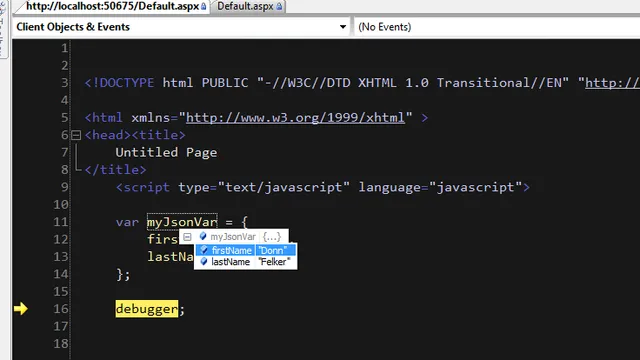Click the myJsonVar object icon in data tip
The image size is (640, 360).
click(203, 236)
